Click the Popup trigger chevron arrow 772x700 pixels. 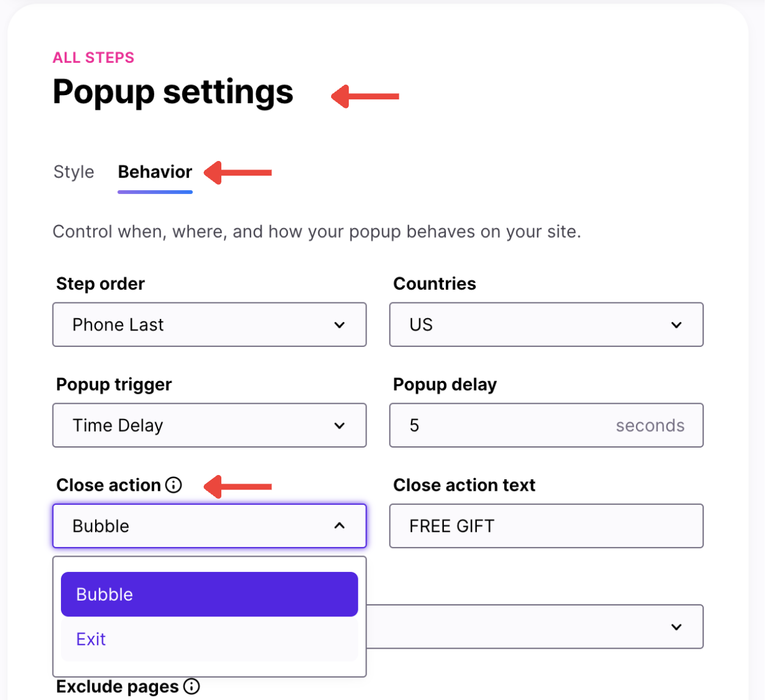[x=340, y=426]
